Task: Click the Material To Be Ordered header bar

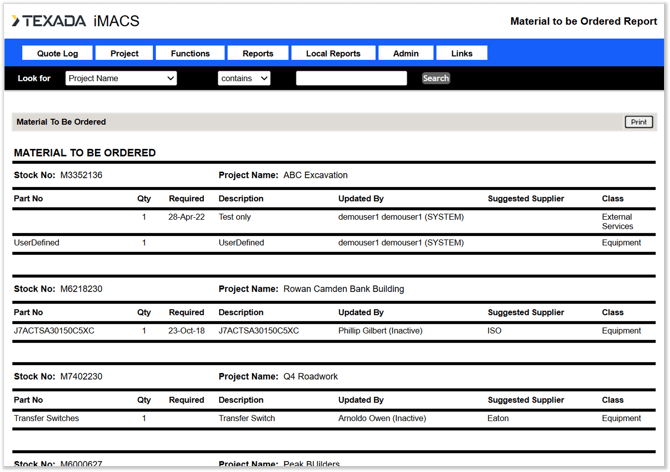Action: pos(61,122)
